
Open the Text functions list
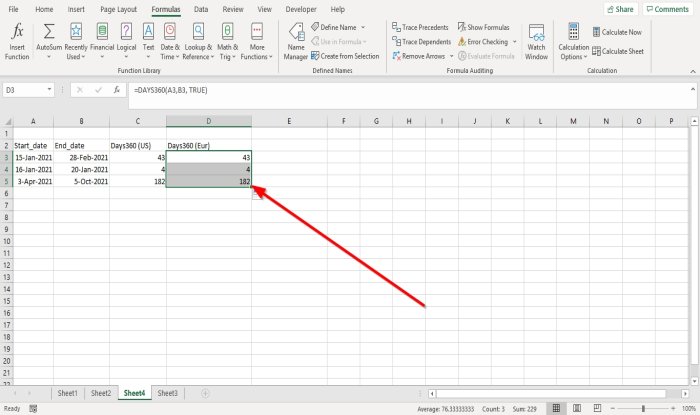click(148, 42)
